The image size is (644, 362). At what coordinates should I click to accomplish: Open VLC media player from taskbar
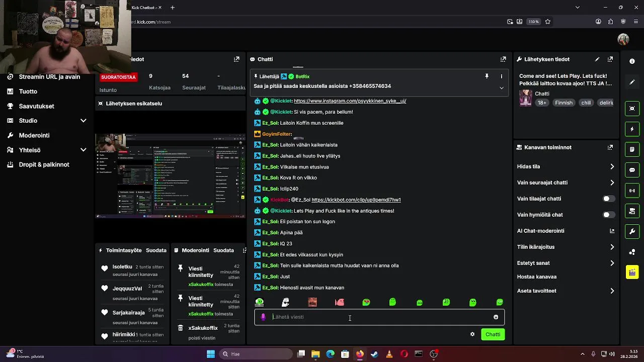[389, 354]
